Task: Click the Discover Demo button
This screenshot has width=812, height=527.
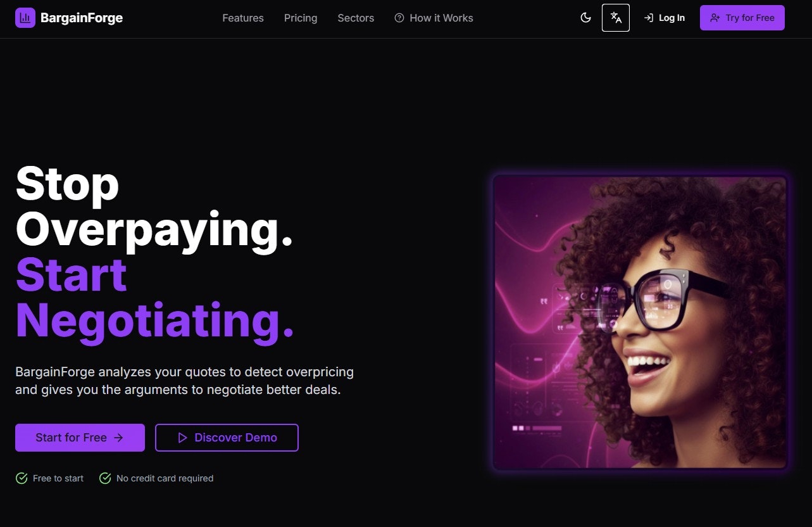Action: pos(227,438)
